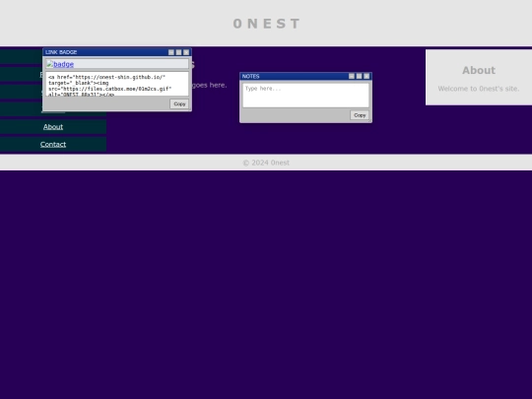Close the Link Badge window
This screenshot has width=532, height=399.
[186, 52]
